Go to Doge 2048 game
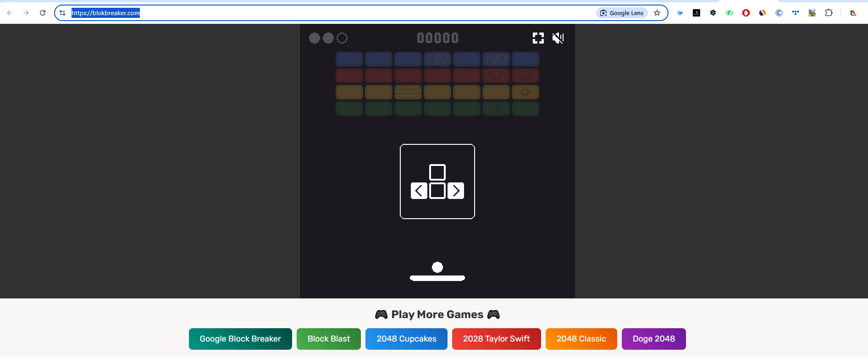 653,339
